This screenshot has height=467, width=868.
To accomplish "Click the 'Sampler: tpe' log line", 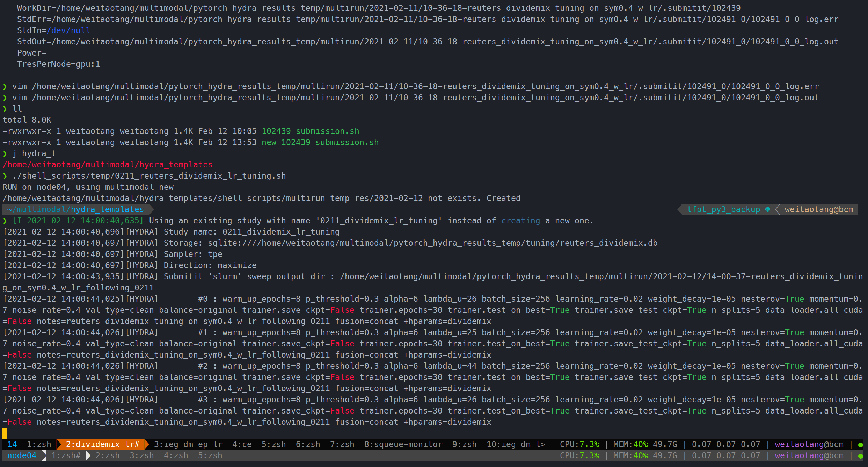I will pyautogui.click(x=112, y=254).
